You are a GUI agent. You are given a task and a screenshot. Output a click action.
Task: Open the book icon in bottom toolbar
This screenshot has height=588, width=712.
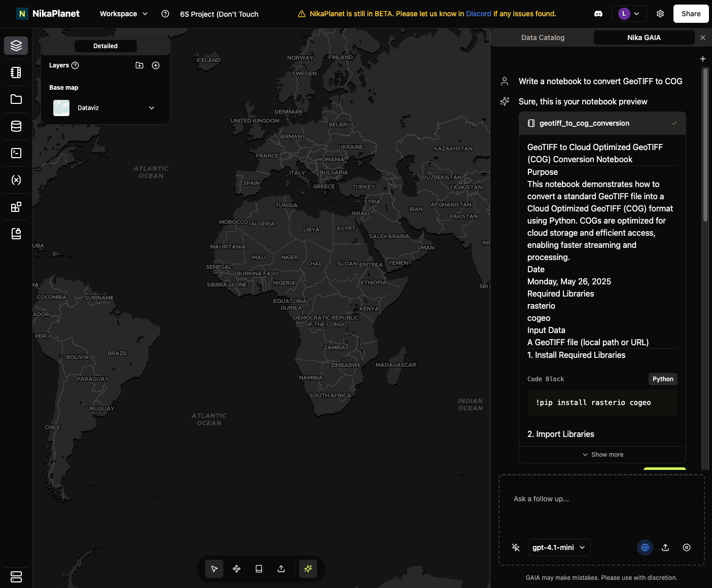(x=259, y=569)
